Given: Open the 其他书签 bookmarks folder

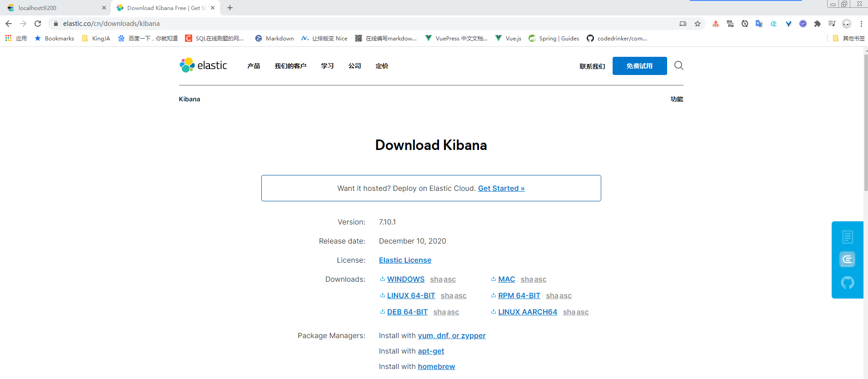Looking at the screenshot, I should tap(848, 38).
